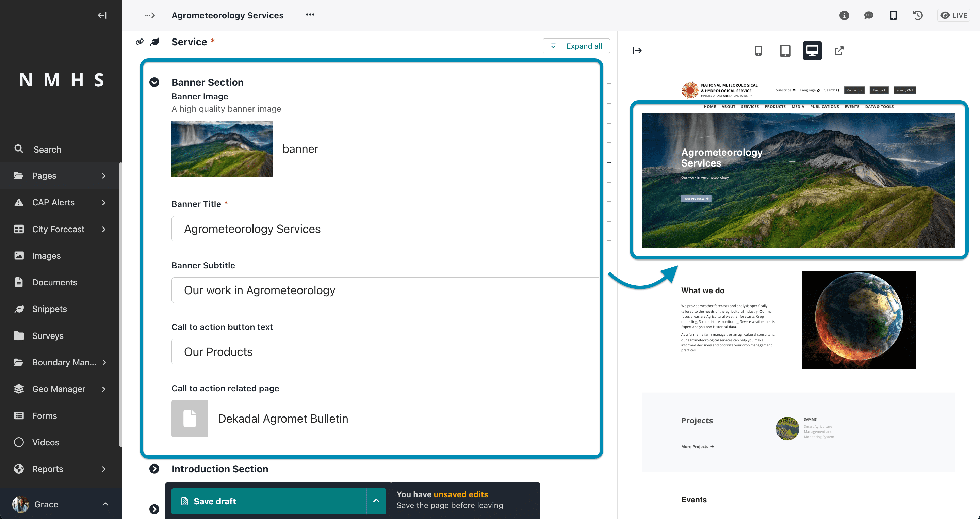
Task: Click the Save draft button
Action: click(269, 501)
